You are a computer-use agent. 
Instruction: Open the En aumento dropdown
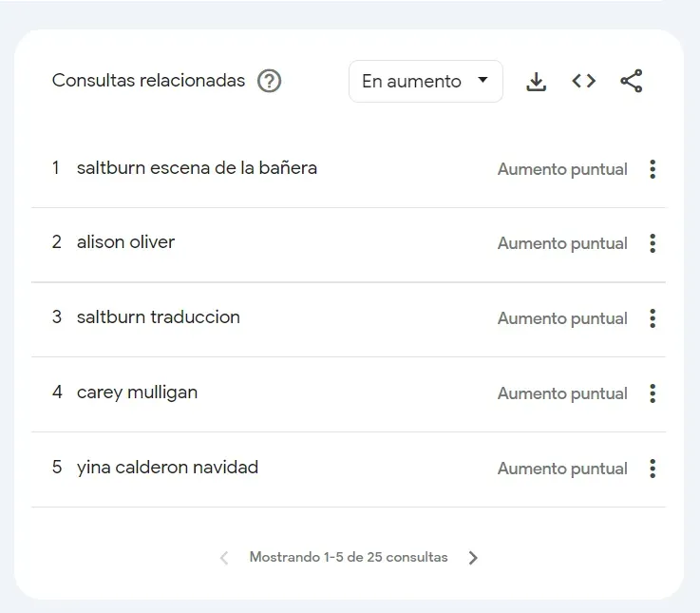coord(426,82)
